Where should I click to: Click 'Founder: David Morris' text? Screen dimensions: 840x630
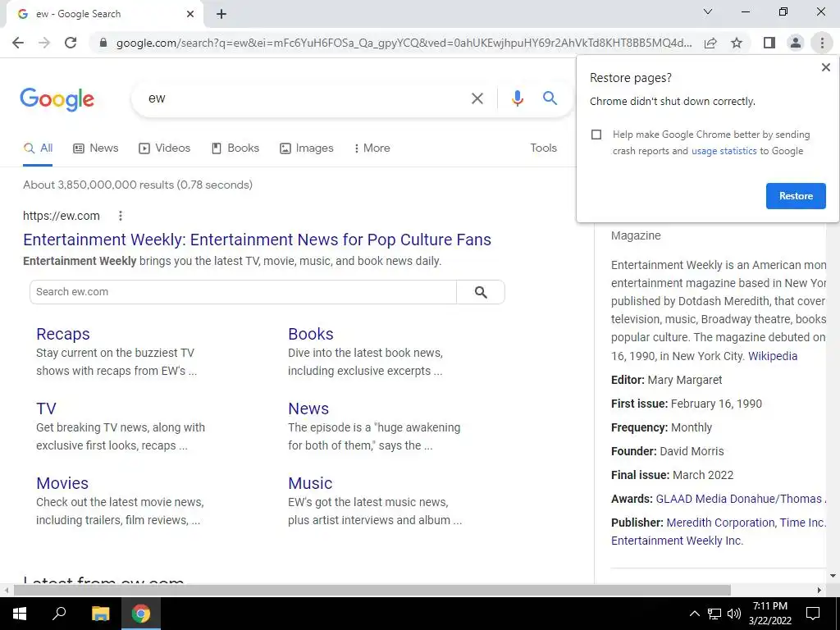[668, 451]
